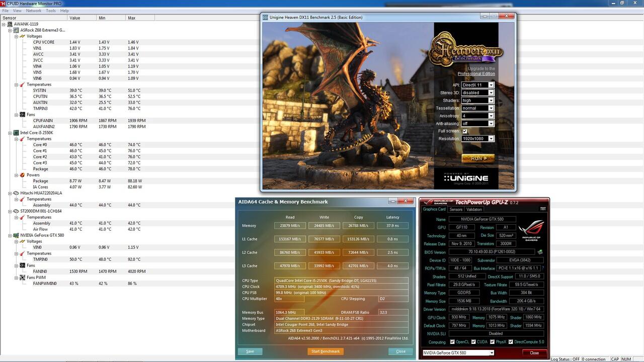
Task: Click the ST2000DM 001-1CH164 hard drive icon
Action: (x=16, y=211)
